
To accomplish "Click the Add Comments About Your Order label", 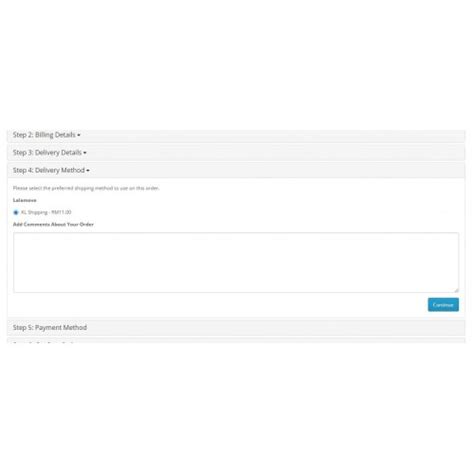I will tap(53, 224).
